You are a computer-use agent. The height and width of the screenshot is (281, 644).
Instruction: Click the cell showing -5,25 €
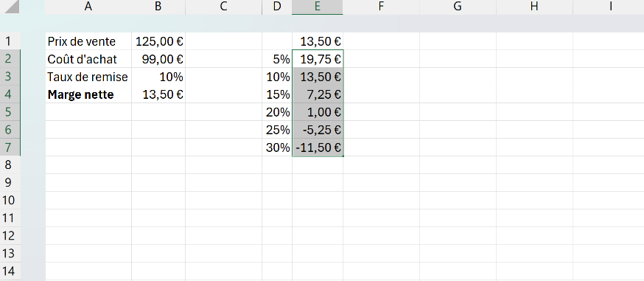[x=318, y=130]
